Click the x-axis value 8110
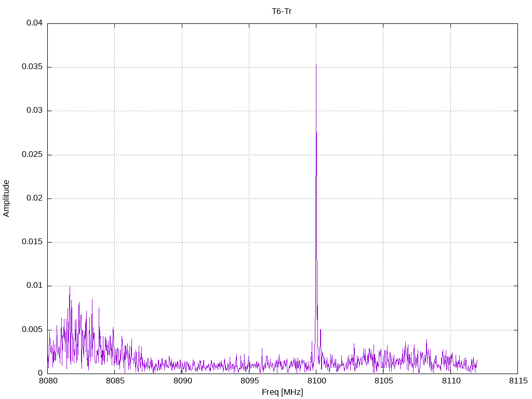The image size is (532, 399). coord(451,381)
